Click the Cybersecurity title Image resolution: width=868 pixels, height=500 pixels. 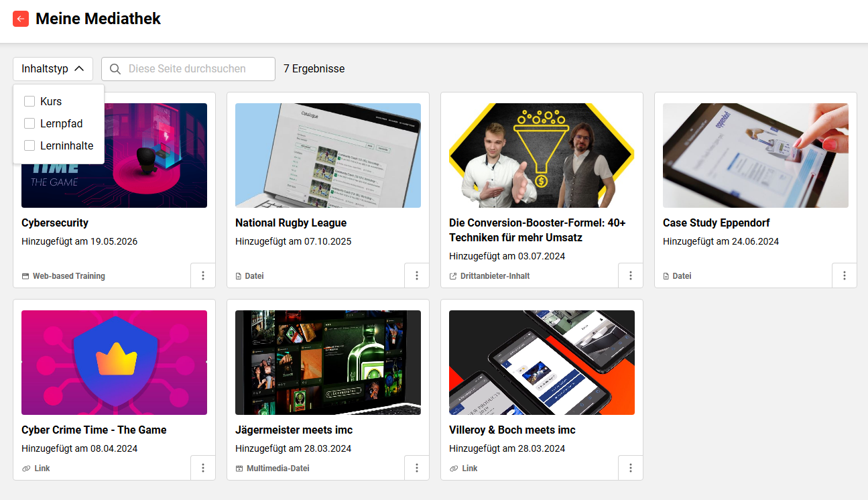coord(55,223)
